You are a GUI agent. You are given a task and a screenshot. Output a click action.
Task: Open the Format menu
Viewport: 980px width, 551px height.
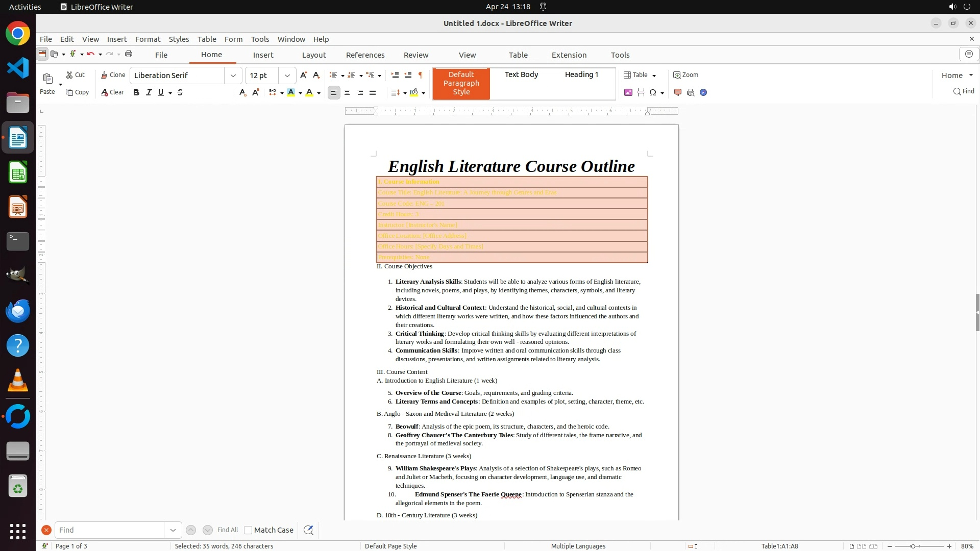(x=148, y=39)
